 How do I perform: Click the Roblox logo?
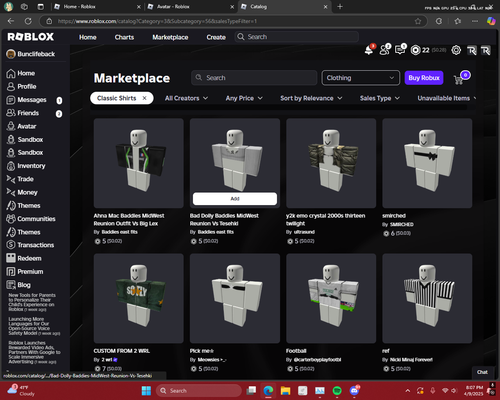coord(31,37)
